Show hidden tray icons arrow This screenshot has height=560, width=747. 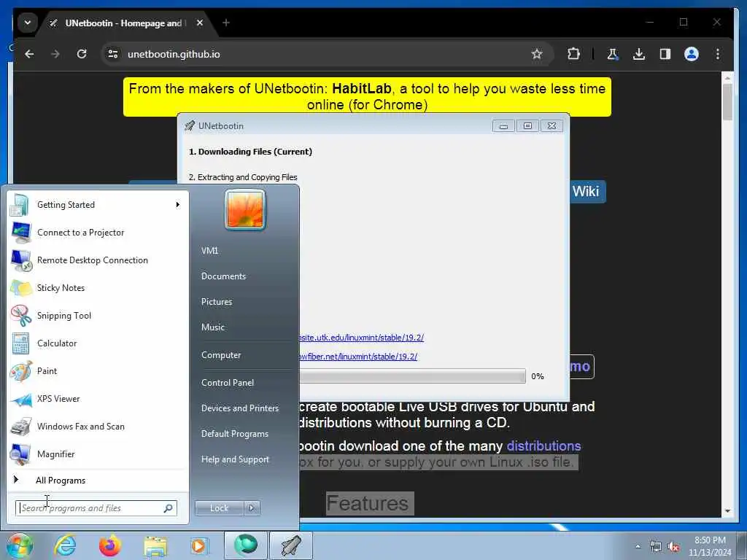tap(638, 547)
